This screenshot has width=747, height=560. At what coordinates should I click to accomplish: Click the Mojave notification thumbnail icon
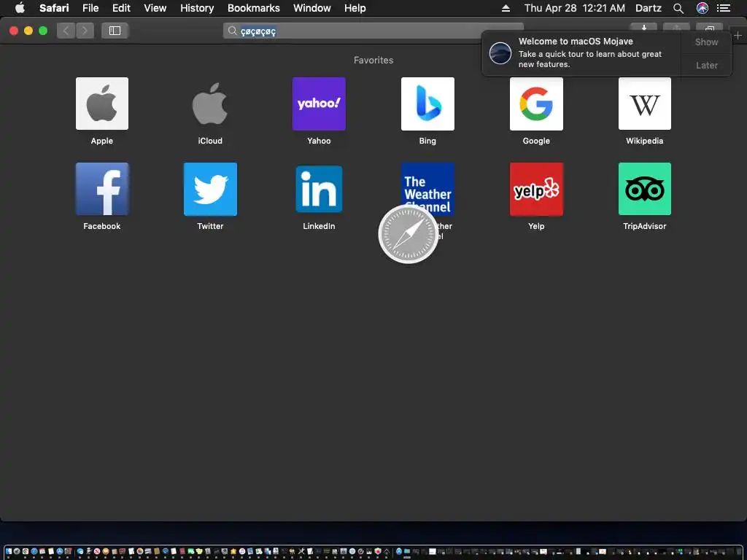(x=500, y=52)
